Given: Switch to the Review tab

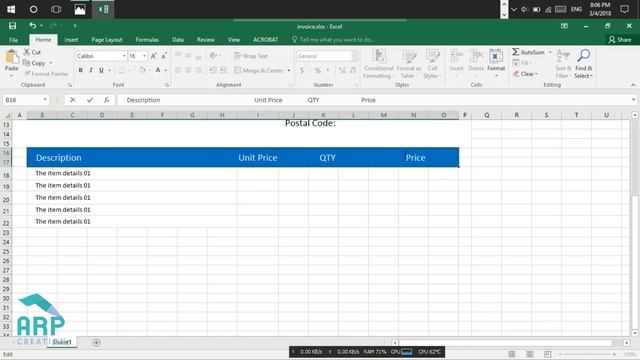Looking at the screenshot, I should [206, 40].
